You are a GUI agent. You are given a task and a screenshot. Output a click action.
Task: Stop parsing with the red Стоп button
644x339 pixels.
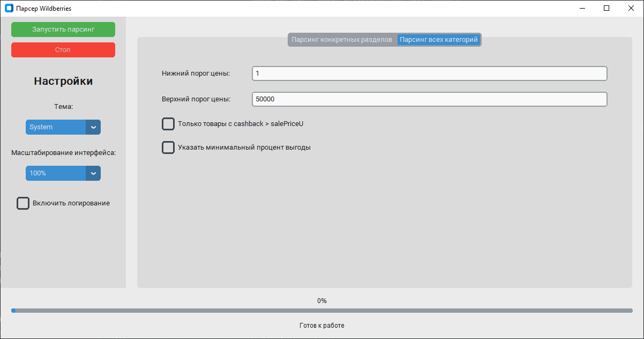pyautogui.click(x=63, y=50)
